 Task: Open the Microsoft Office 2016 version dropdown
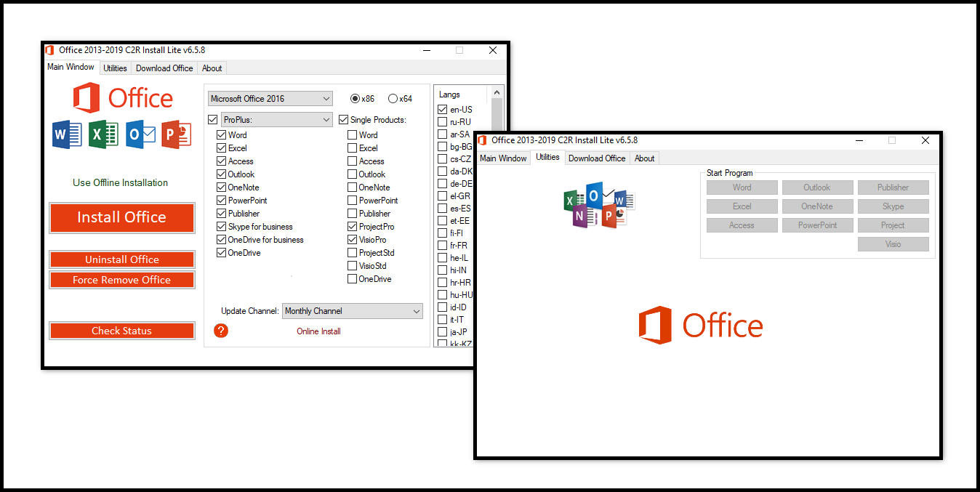point(270,98)
